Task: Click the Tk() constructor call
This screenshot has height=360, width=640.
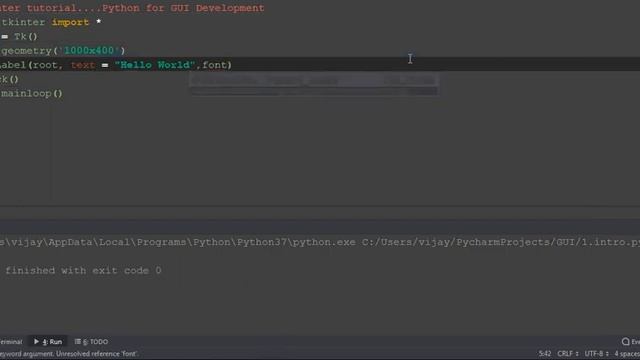Action: pos(25,36)
